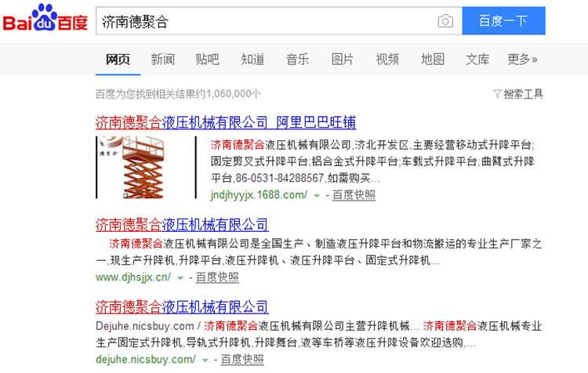
Task: Click phone number 86-0531-84288567 in snippet
Action: [x=279, y=178]
